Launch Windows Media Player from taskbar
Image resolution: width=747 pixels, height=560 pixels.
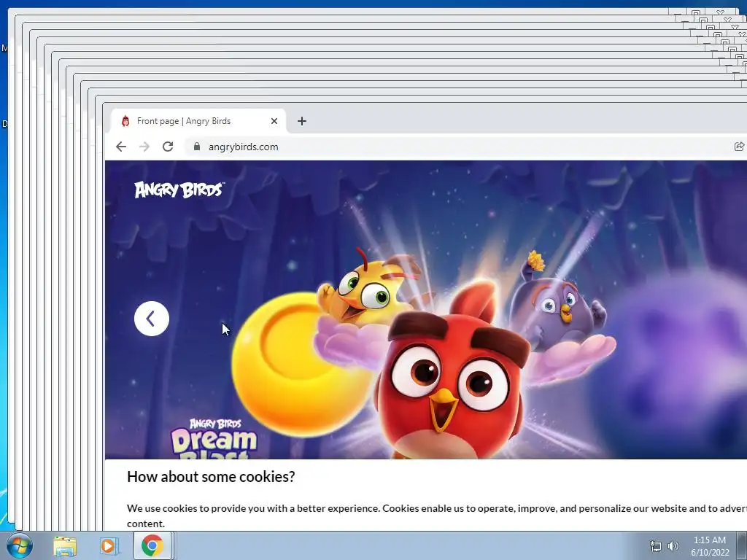coord(108,545)
